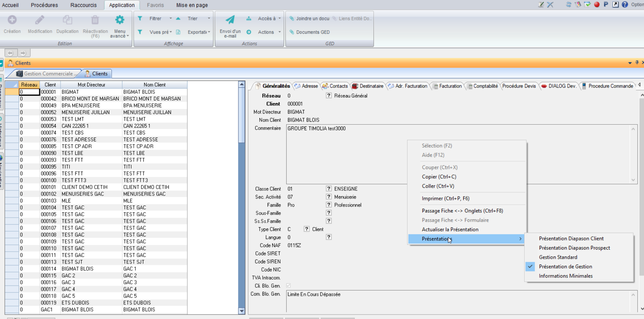This screenshot has height=319, width=644.
Task: Click the Nom Client column header
Action: pyautogui.click(x=155, y=85)
